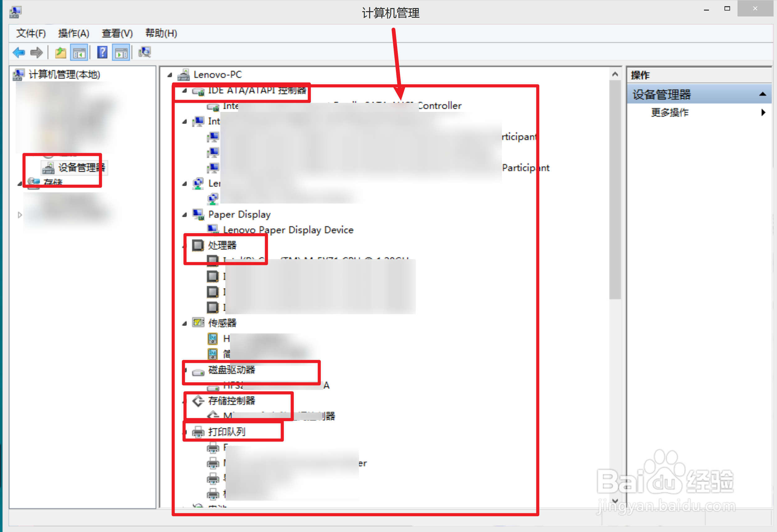Select the 存储控制器 category
Viewport: 777px width, 532px height.
coord(231,401)
